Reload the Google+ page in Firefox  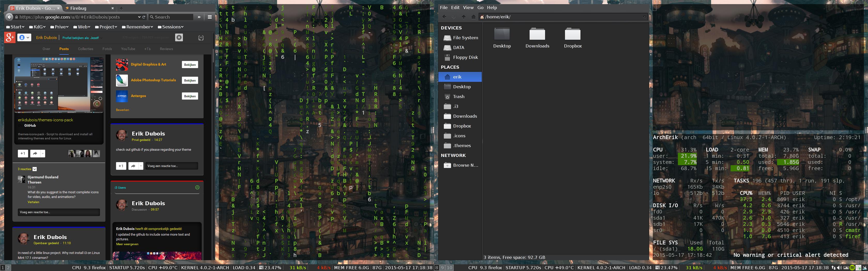pos(144,17)
